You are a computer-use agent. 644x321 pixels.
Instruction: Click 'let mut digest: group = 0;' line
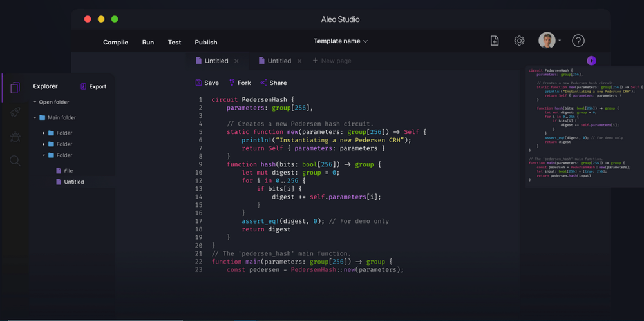tap(290, 173)
